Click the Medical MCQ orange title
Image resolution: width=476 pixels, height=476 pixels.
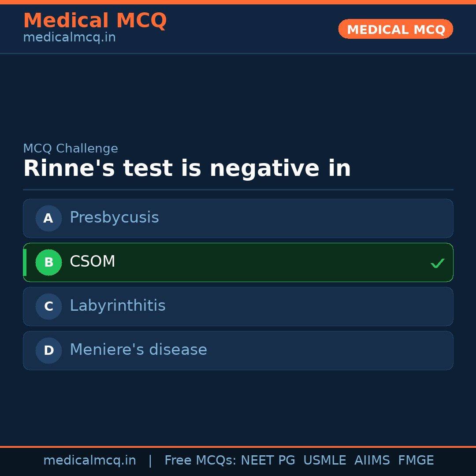95,21
